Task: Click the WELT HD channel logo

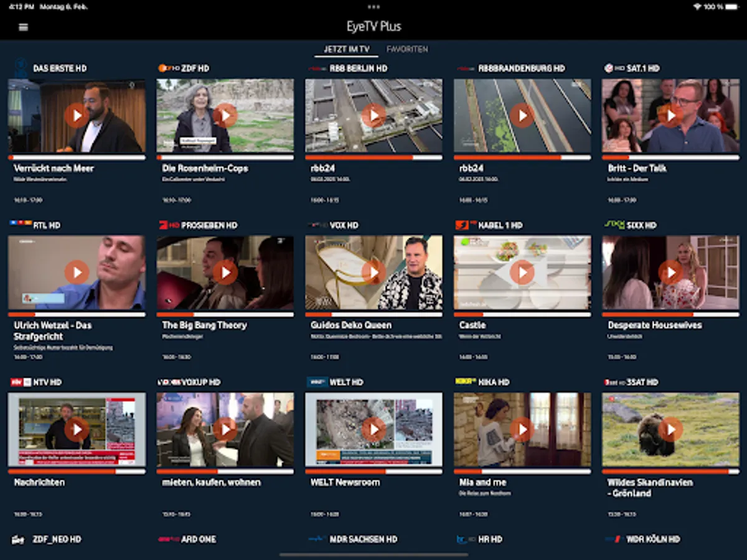Action: 317,382
